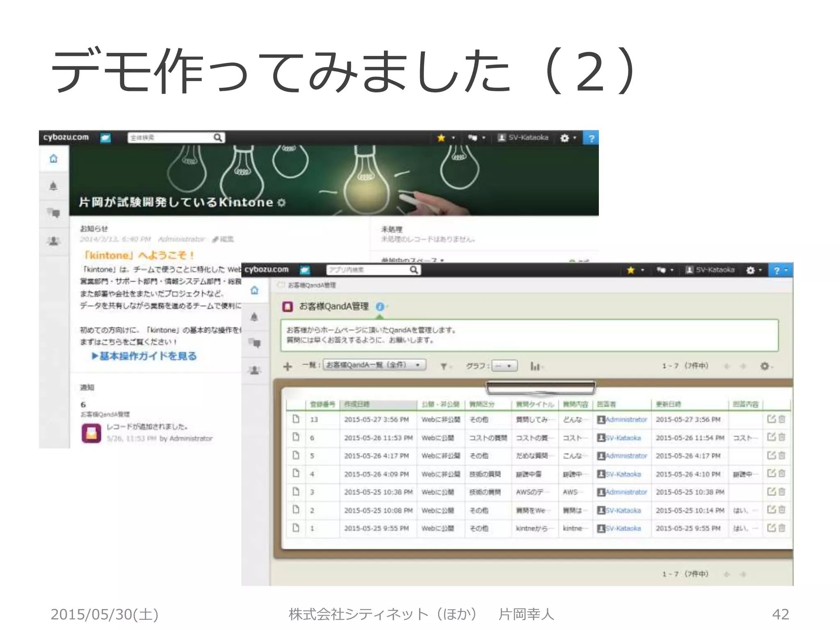The width and height of the screenshot is (840, 630).
Task: Open list options gear next to record count
Action: tap(765, 365)
